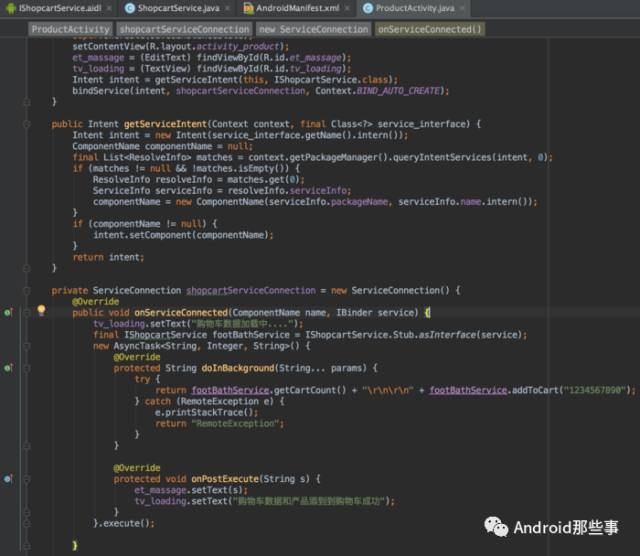Click 'e.printStackTrace();' line
The image size is (640, 556).
[206, 412]
